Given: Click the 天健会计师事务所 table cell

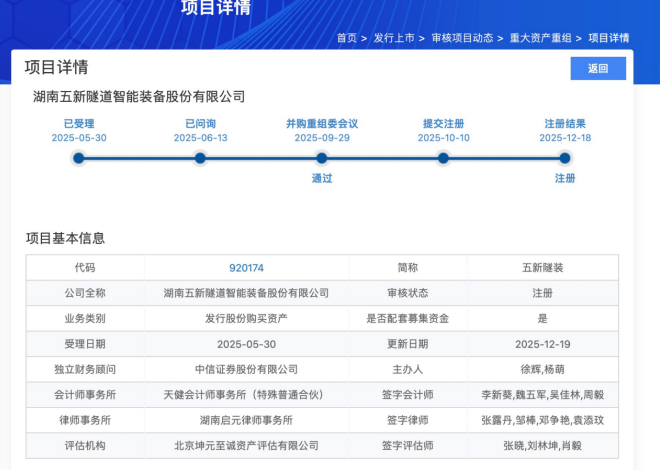Looking at the screenshot, I should pos(246,395).
